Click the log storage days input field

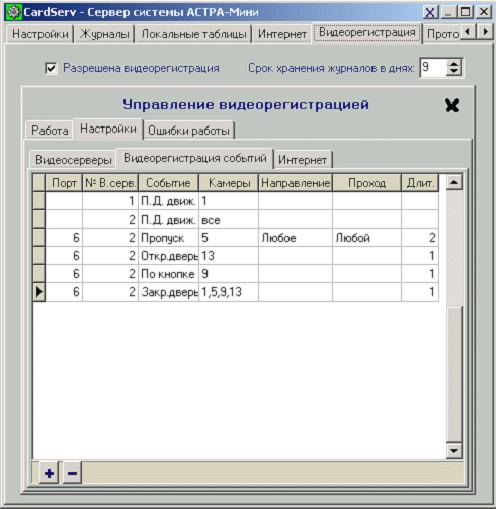coord(433,68)
